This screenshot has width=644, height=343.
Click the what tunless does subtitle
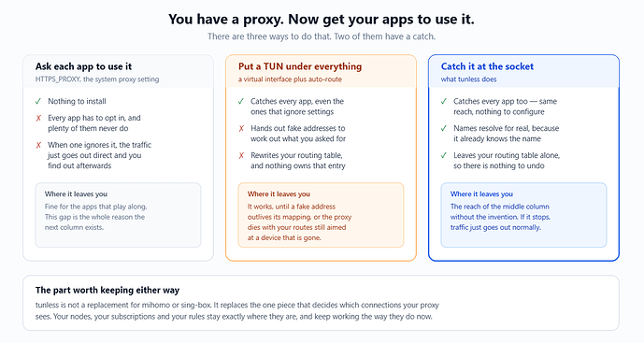(x=468, y=79)
